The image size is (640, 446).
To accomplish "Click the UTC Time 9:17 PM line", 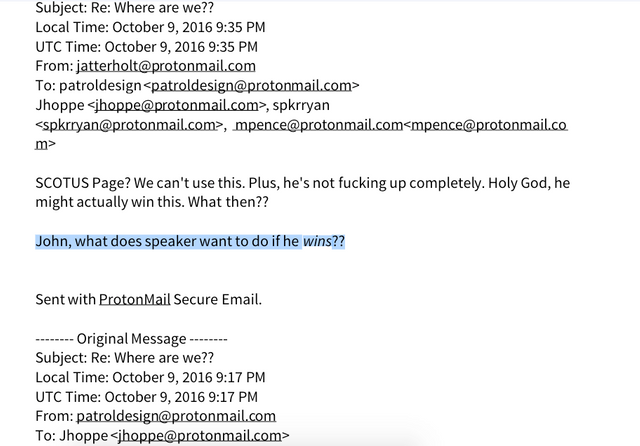I will tap(147, 397).
